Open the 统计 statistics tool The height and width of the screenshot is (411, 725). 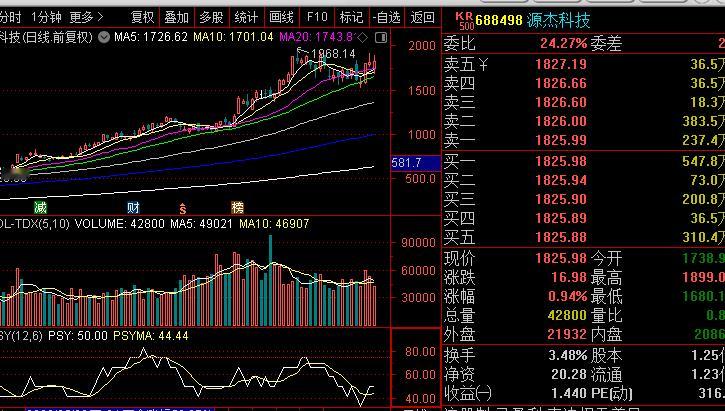pos(246,18)
